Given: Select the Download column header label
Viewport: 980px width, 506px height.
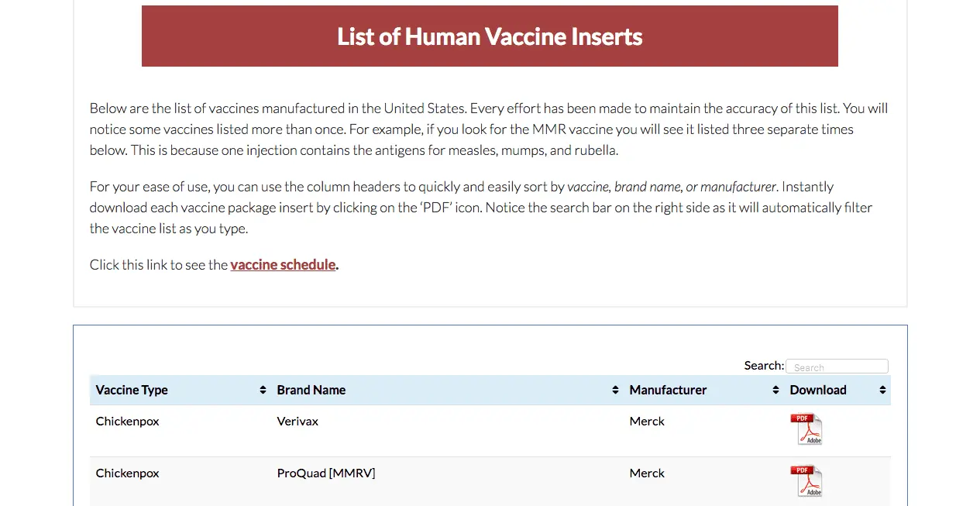Looking at the screenshot, I should [817, 391].
